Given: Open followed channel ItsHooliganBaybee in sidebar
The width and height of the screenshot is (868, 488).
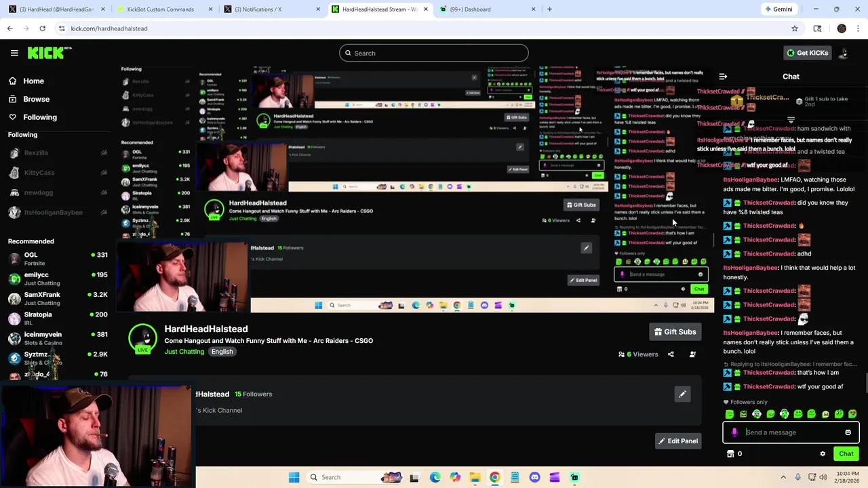Looking at the screenshot, I should (x=57, y=212).
